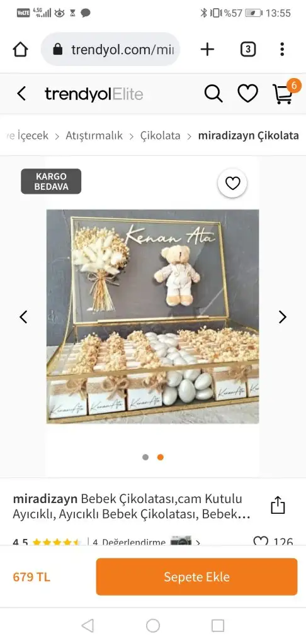Select the second orange carousel dot
Image resolution: width=306 pixels, height=644 pixels.
click(161, 457)
